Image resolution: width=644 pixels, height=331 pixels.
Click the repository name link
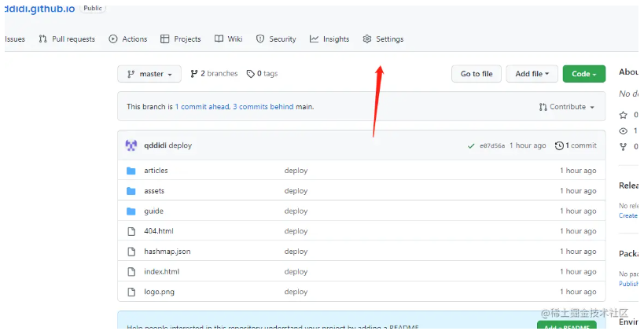tap(40, 8)
